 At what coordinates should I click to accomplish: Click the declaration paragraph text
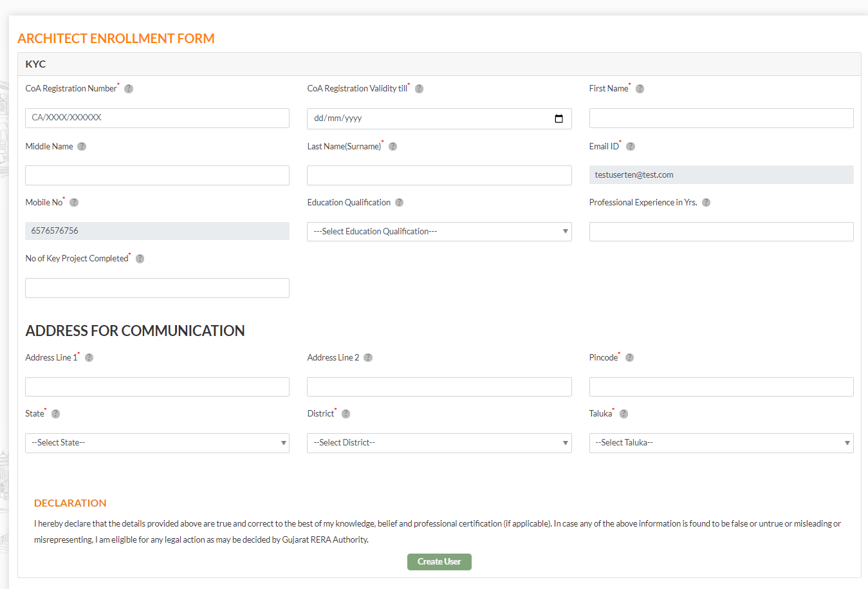(438, 532)
